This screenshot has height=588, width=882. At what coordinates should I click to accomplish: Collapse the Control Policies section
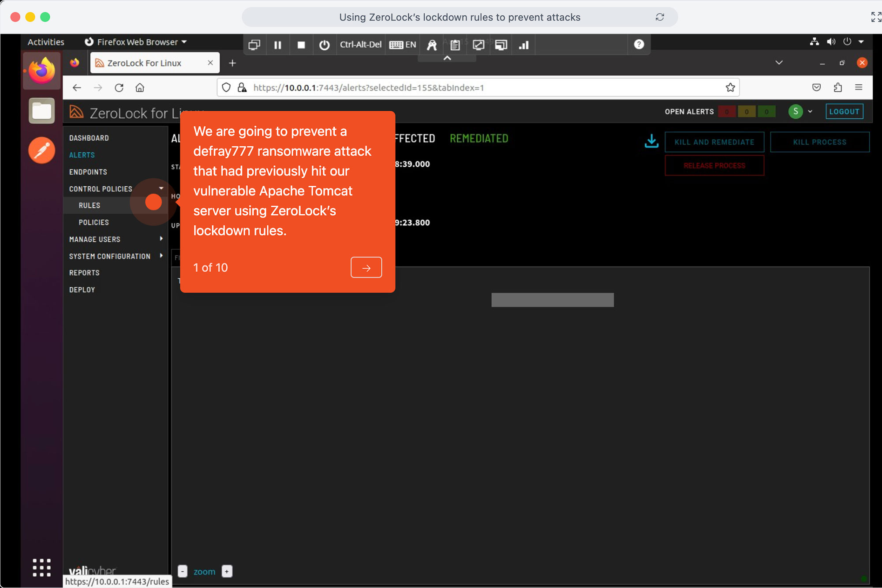[161, 188]
